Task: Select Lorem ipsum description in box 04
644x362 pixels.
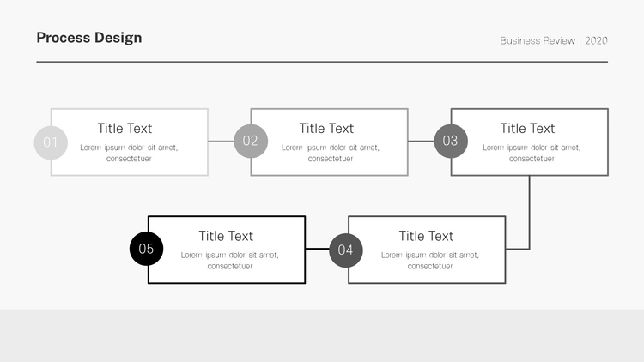Action: [430, 261]
